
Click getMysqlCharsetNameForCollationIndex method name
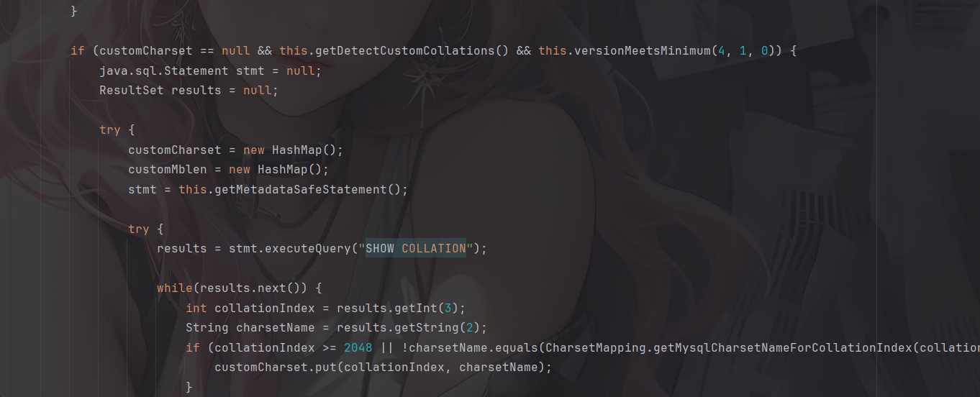[783, 347]
